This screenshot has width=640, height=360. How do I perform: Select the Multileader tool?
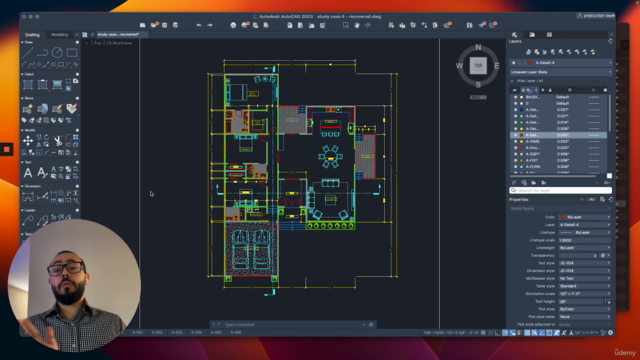28,221
